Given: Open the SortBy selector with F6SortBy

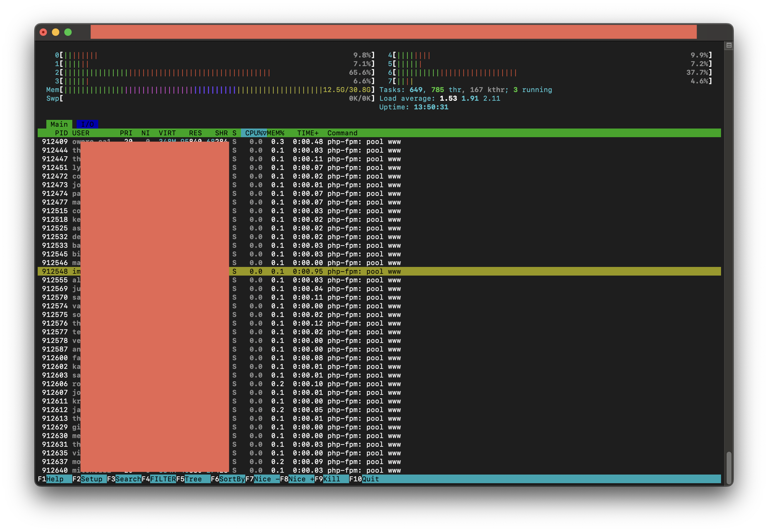Looking at the screenshot, I should point(228,479).
